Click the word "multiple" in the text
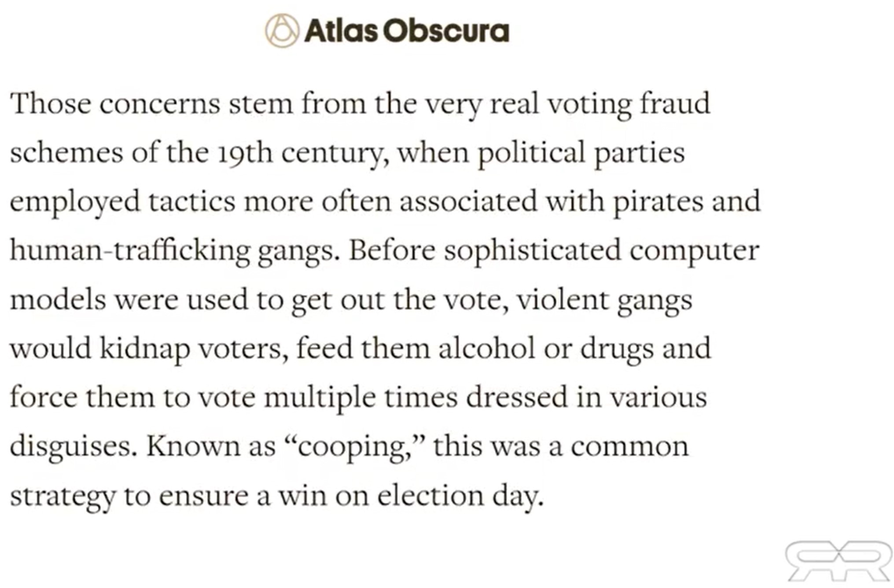Viewport: 894px width, 588px height. [320, 398]
